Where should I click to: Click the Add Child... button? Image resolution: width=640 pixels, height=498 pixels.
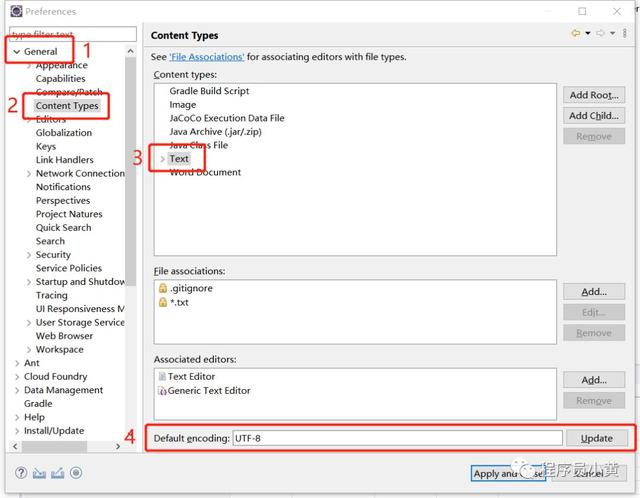(x=594, y=116)
